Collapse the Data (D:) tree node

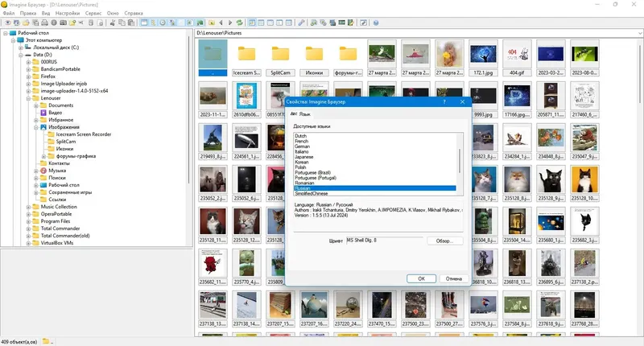21,55
